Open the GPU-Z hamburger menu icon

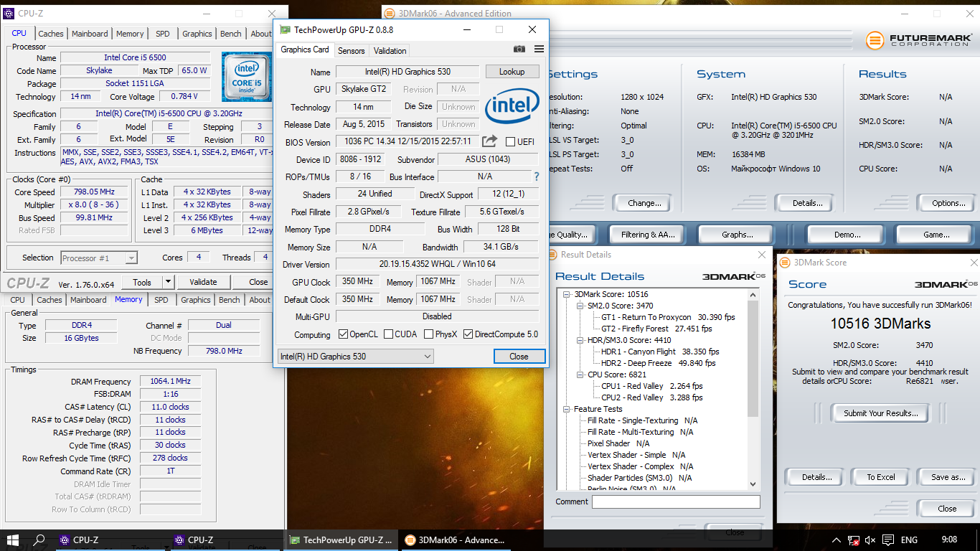tap(539, 50)
